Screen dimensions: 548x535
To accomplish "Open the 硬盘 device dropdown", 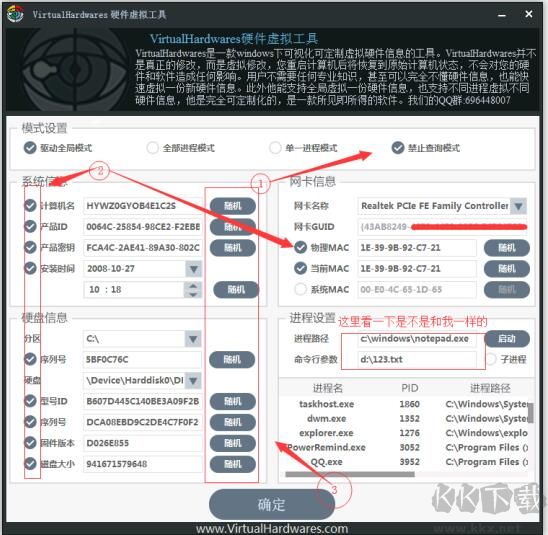I will (193, 380).
